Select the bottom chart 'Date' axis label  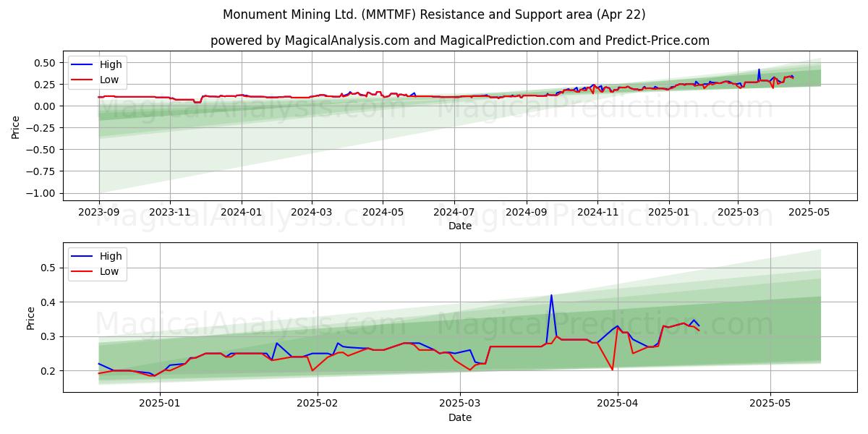tap(460, 417)
